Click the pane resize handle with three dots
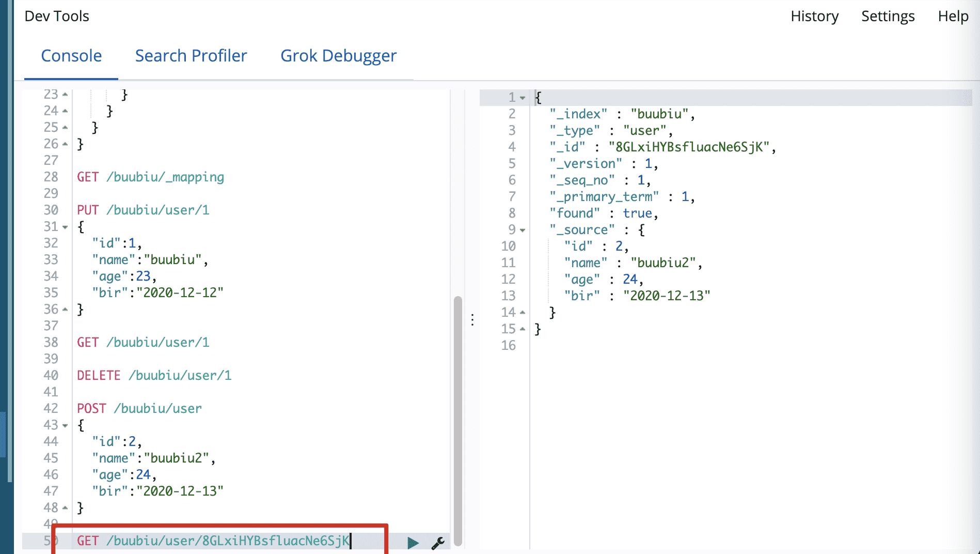Screen dimensions: 980x554 pyautogui.click(x=472, y=320)
